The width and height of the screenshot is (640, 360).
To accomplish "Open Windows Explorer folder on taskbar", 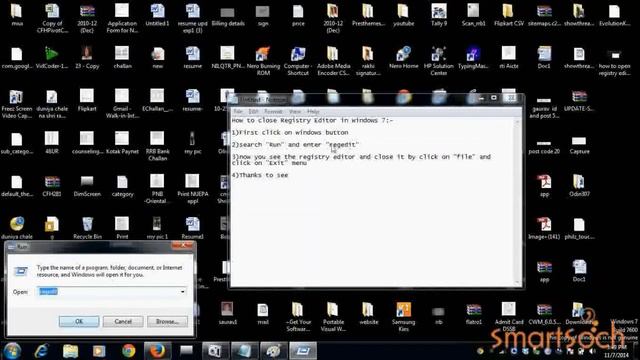I will [70, 351].
